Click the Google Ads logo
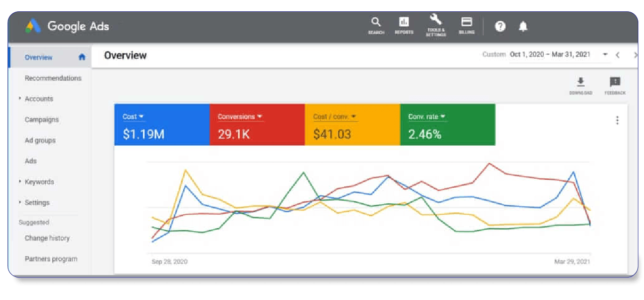The height and width of the screenshot is (300, 644). pos(67,26)
